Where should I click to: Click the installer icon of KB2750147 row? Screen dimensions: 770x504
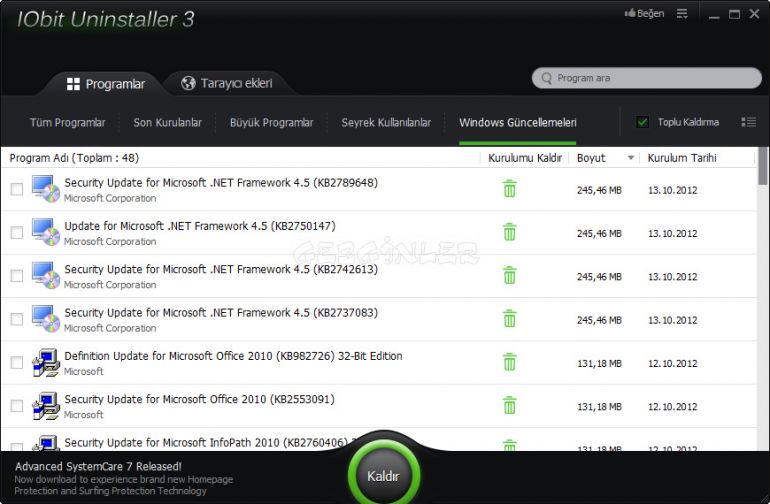46,232
